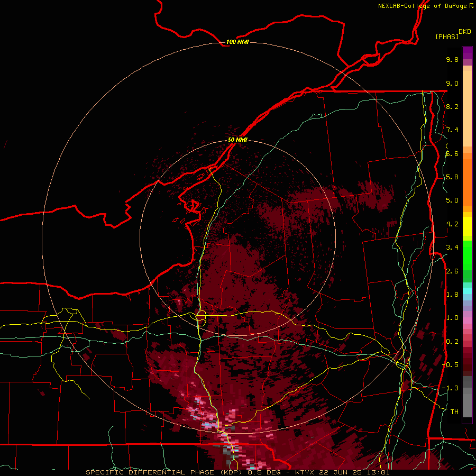476x476 pixels.
Task: Choose the bright green color bar segment
Action: click(467, 255)
